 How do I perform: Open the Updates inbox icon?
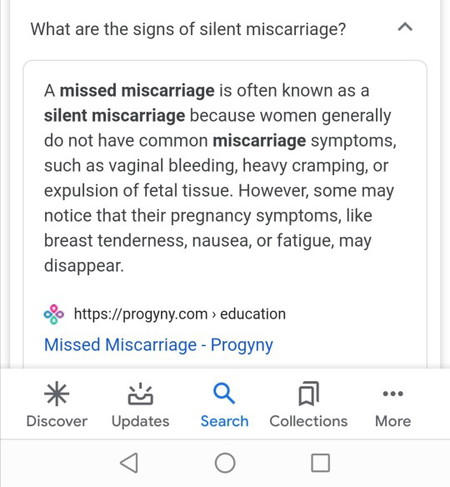pyautogui.click(x=141, y=394)
